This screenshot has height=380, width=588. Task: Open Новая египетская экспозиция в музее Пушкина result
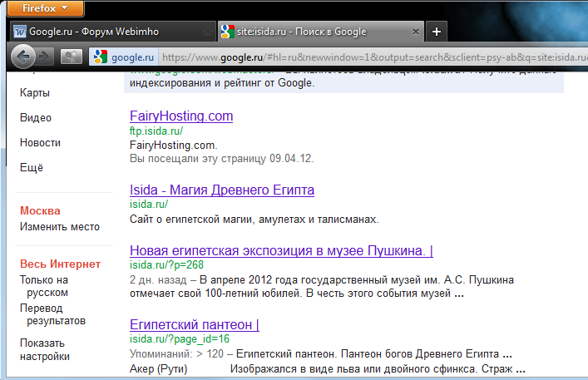point(281,250)
